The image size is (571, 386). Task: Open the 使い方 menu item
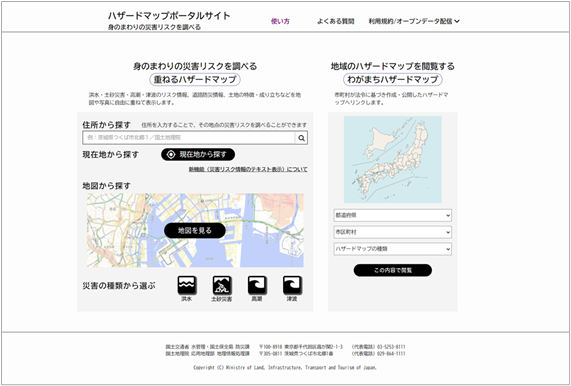pos(280,21)
